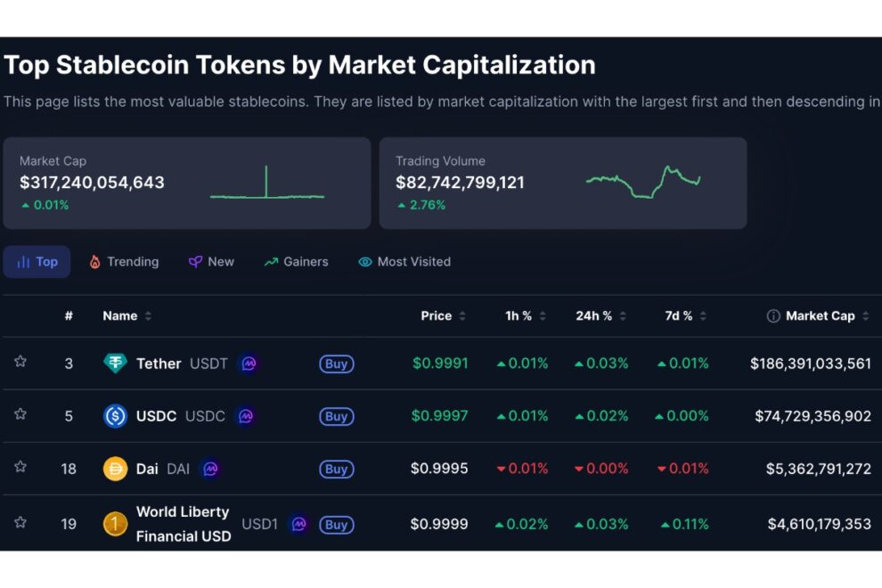Switch to the Trending tab
This screenshot has height=588, width=882.
coord(125,262)
